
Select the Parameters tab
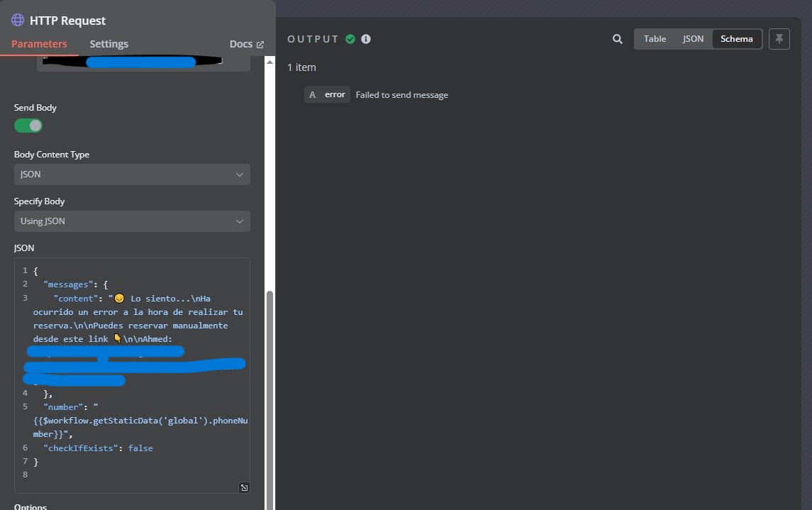pyautogui.click(x=39, y=44)
